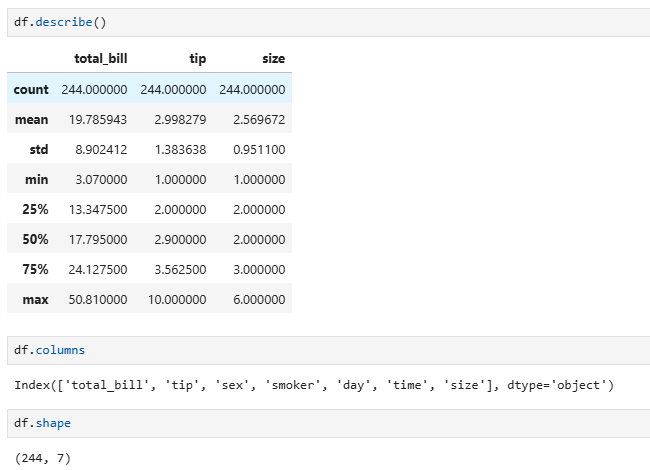The image size is (650, 470).
Task: Select the total_bill column header
Action: pyautogui.click(x=100, y=59)
